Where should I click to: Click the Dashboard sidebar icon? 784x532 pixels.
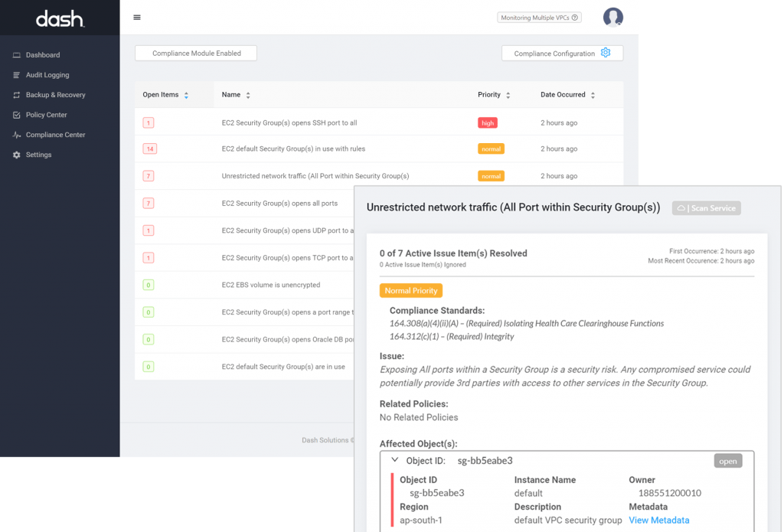pos(17,55)
